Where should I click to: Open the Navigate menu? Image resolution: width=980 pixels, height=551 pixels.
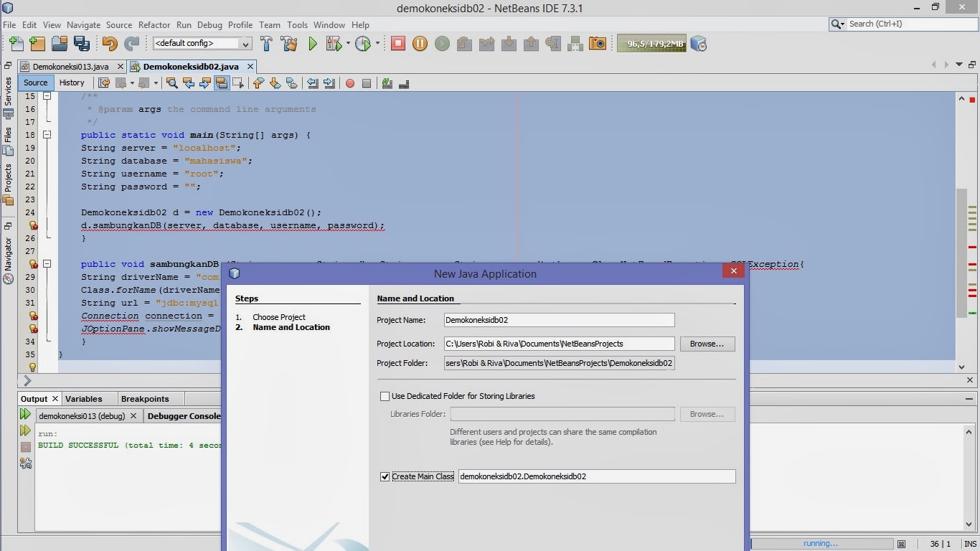click(x=84, y=24)
